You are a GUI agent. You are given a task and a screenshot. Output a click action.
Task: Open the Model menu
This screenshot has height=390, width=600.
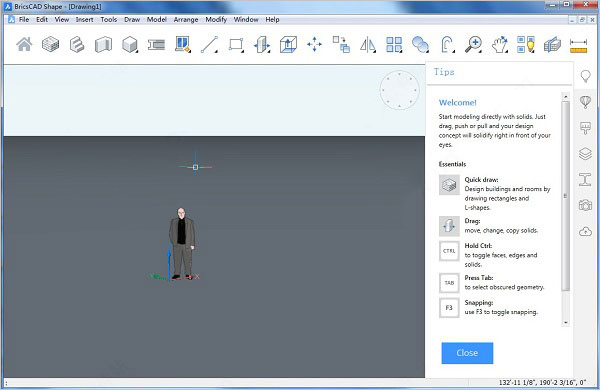[x=157, y=20]
